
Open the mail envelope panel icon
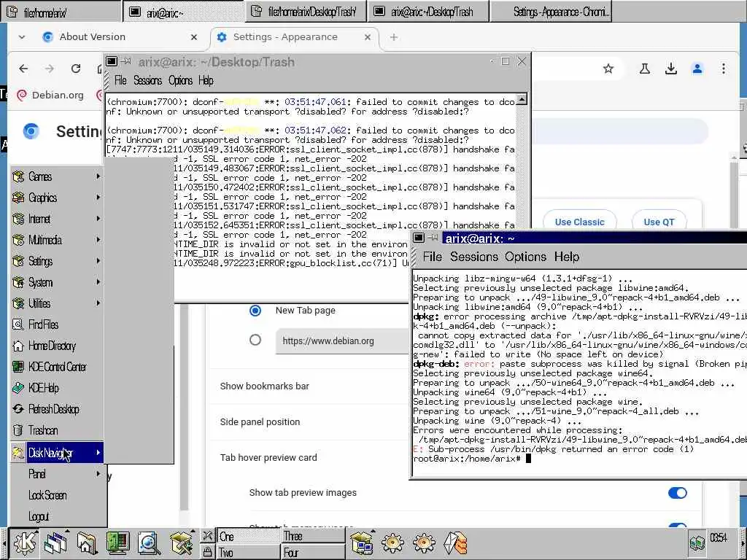[x=455, y=542]
